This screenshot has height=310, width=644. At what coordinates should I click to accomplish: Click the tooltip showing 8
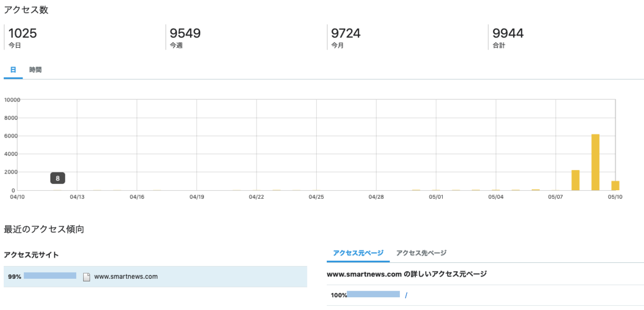pos(57,178)
